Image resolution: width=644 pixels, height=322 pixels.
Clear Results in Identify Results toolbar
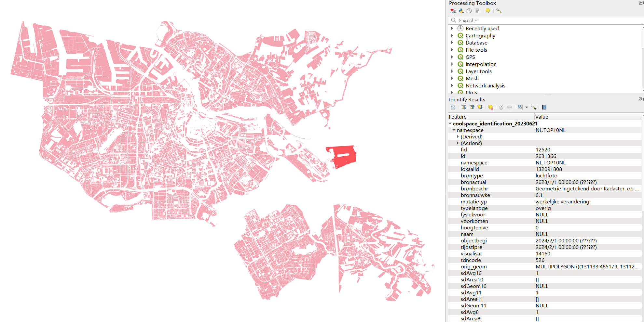[491, 107]
